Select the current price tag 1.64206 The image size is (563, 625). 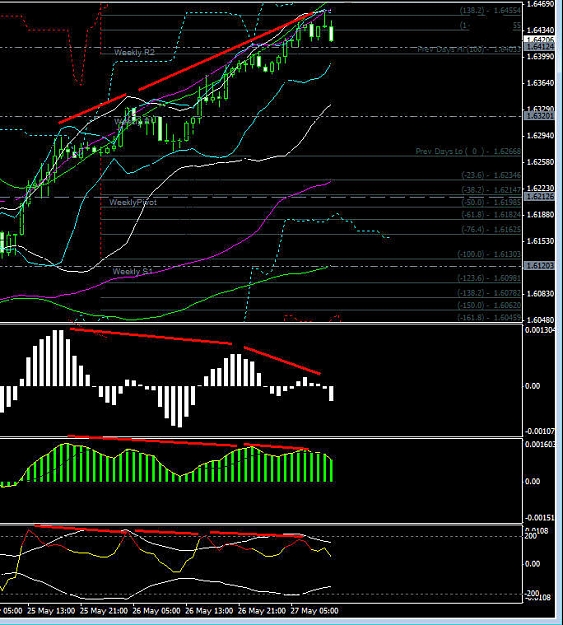coord(540,39)
